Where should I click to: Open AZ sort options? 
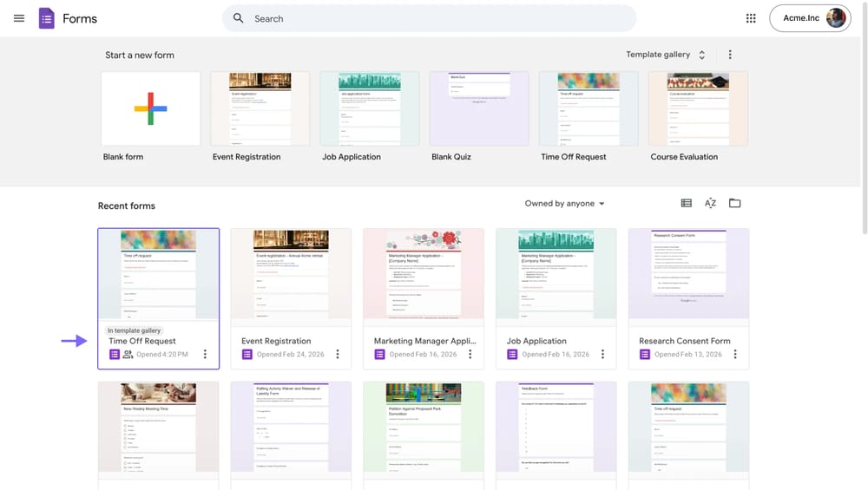tap(710, 203)
